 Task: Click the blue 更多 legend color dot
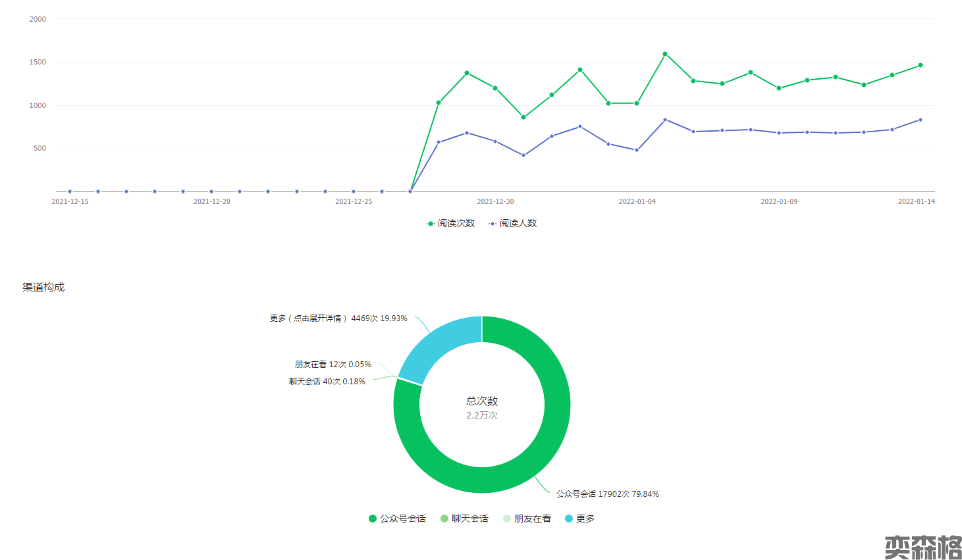[569, 519]
